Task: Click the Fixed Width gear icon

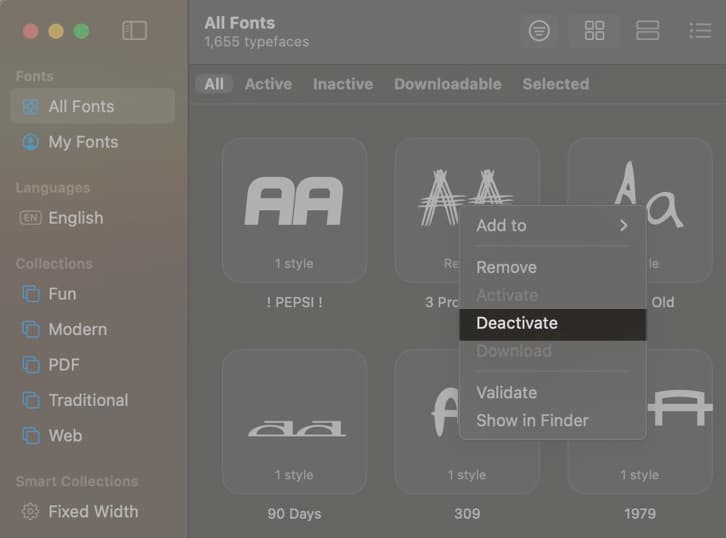Action: tap(31, 512)
